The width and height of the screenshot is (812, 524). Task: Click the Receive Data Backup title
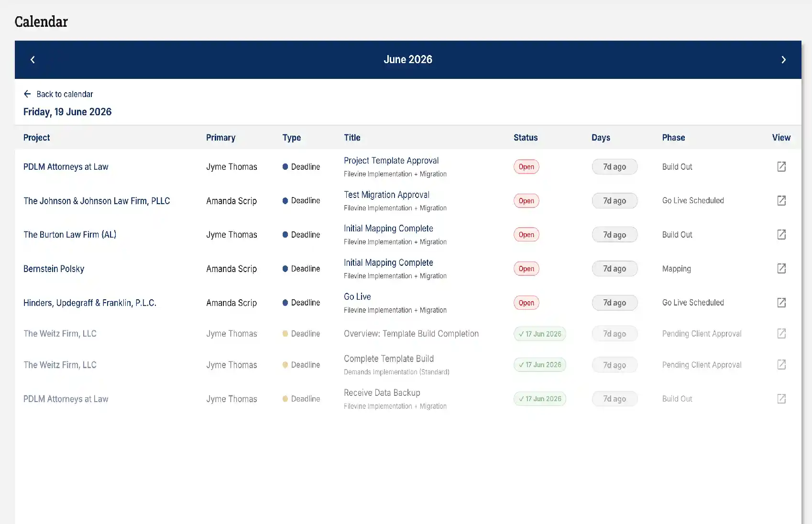pos(382,393)
